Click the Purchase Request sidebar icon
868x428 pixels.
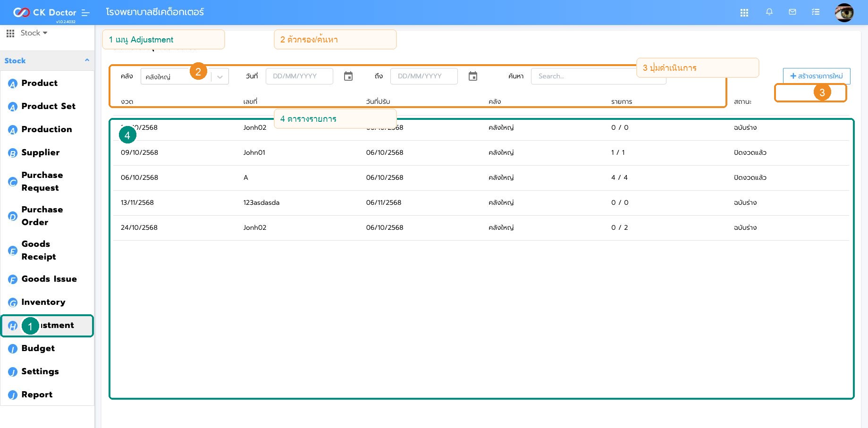(13, 182)
